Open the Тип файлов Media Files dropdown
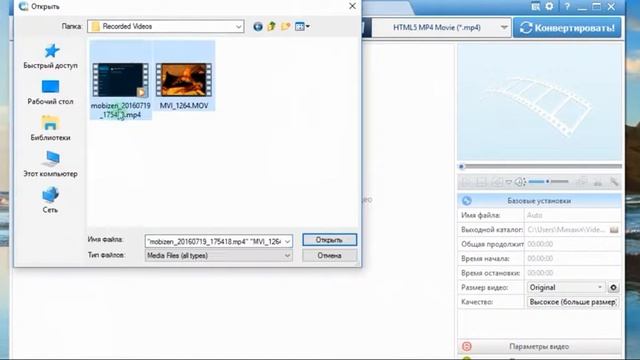The width and height of the screenshot is (640, 360). 218,256
